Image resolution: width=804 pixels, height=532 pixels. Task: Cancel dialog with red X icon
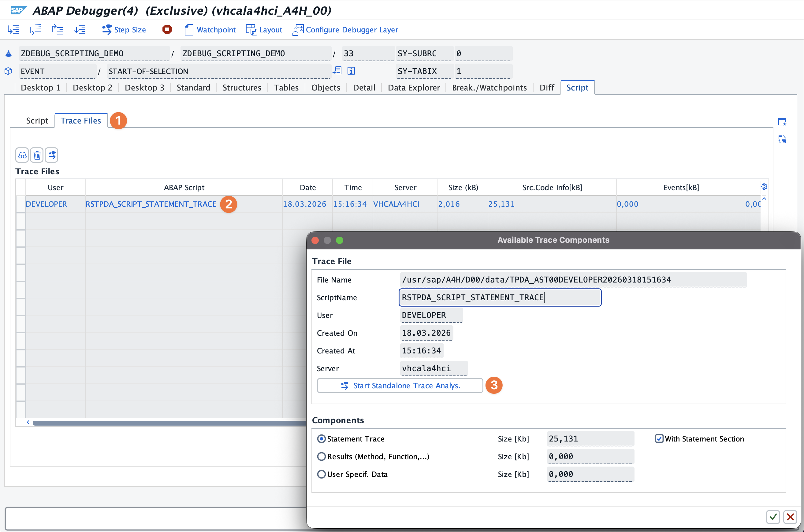coord(790,517)
